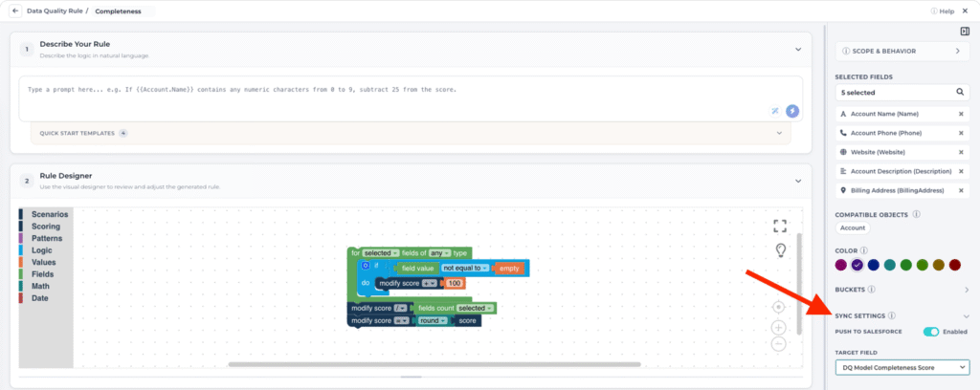Center the designer workspace
Image resolution: width=980 pixels, height=390 pixels.
coord(778,307)
